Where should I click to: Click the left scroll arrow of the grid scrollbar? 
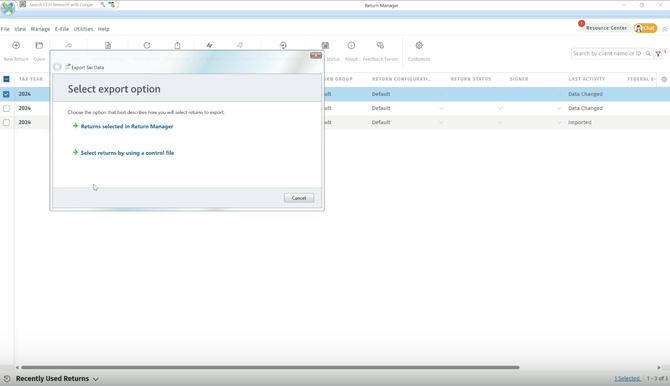(x=17, y=367)
